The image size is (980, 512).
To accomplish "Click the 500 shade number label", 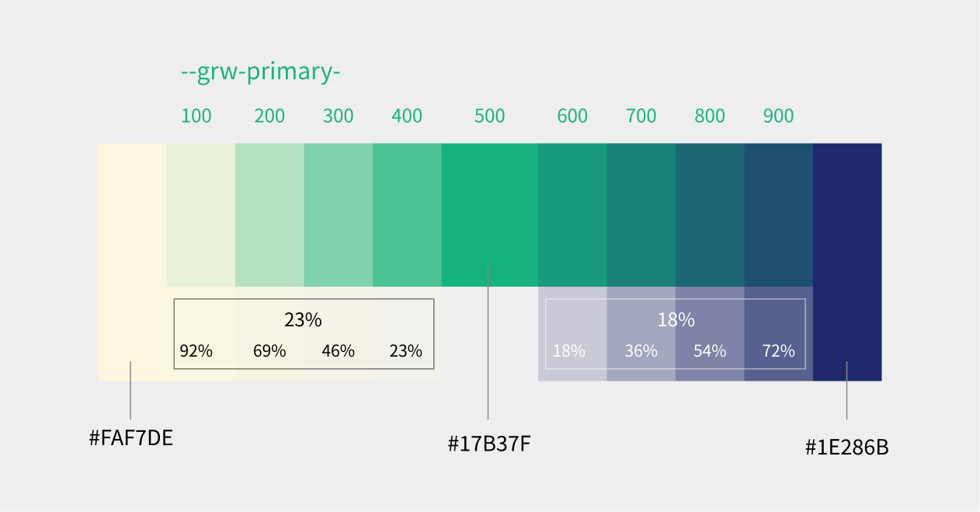I will tap(489, 117).
